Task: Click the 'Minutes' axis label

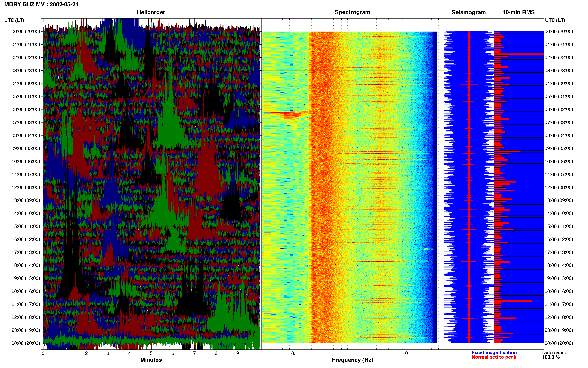Action: (151, 360)
